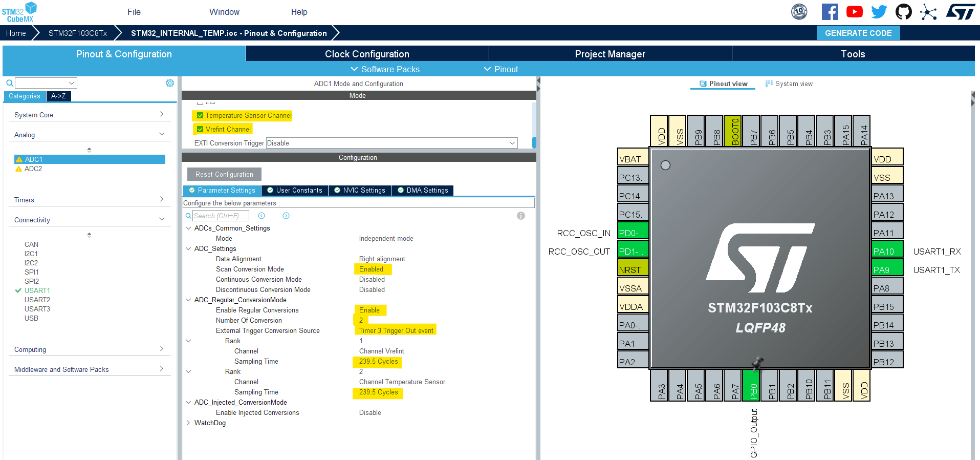The image size is (980, 460).
Task: Open the EXTI Conversion Trigger dropdown
Action: [x=392, y=143]
